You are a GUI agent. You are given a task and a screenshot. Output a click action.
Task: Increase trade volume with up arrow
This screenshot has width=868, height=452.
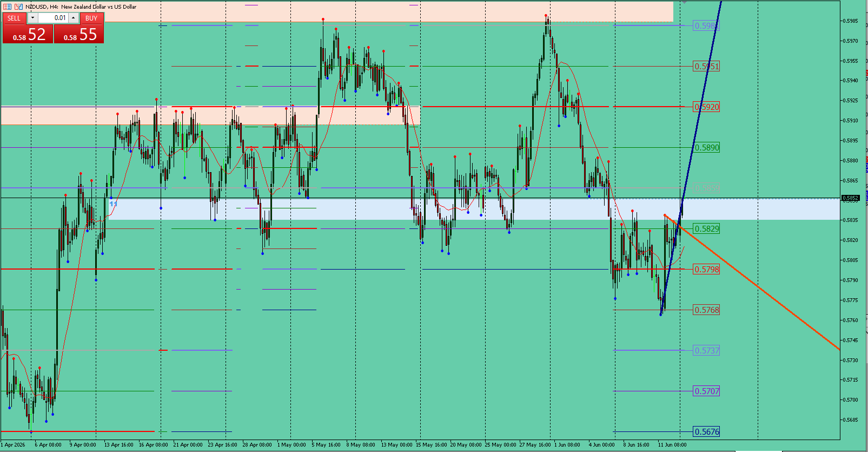coord(73,18)
